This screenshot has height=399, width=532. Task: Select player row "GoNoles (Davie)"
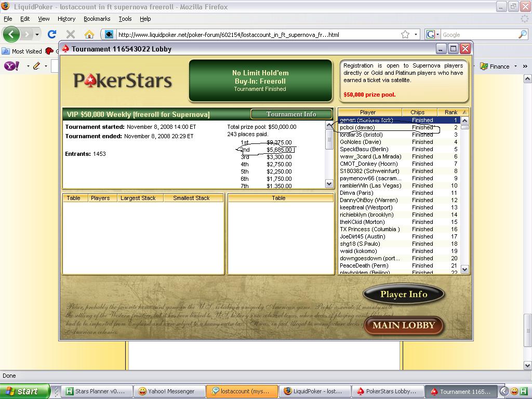click(x=399, y=142)
